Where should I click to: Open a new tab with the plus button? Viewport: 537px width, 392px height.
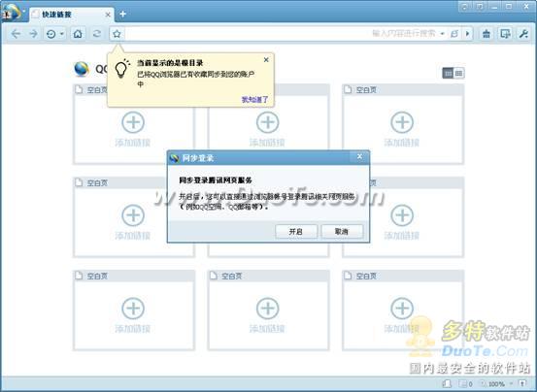(x=123, y=14)
